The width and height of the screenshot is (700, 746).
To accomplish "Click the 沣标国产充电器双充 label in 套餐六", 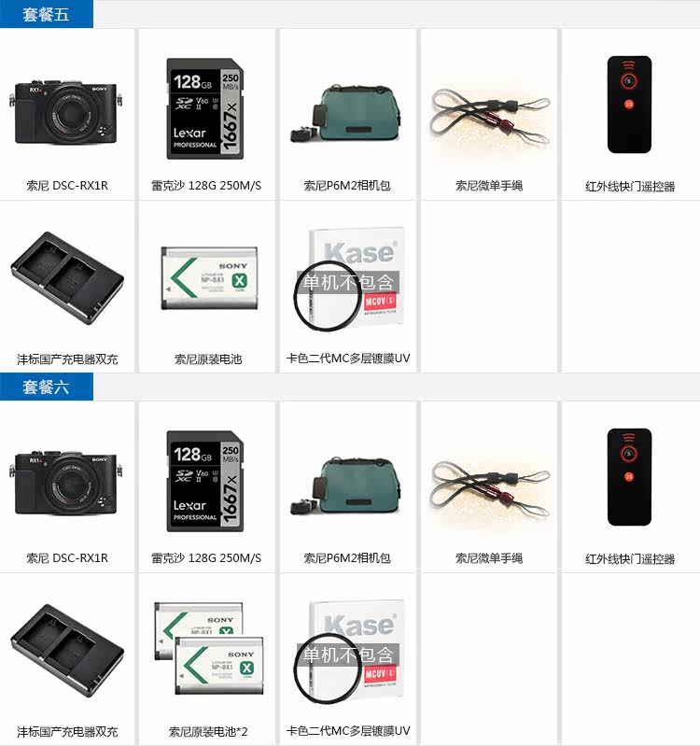I will point(67,731).
